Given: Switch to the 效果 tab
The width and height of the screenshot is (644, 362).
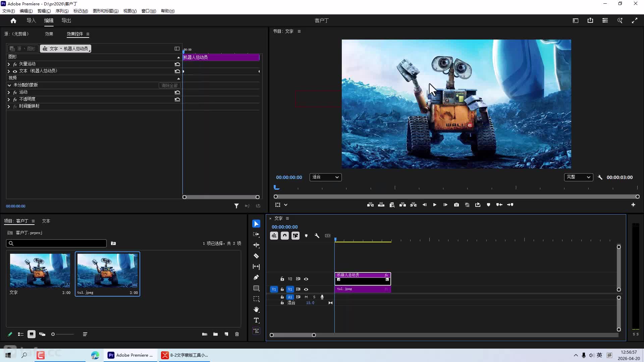Looking at the screenshot, I should (49, 34).
